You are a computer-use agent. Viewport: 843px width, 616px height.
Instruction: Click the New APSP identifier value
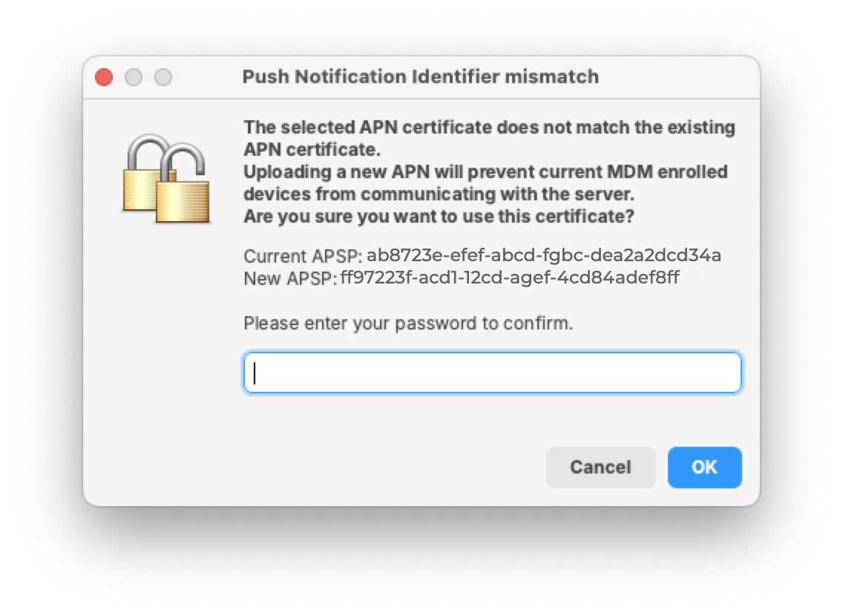click(509, 279)
